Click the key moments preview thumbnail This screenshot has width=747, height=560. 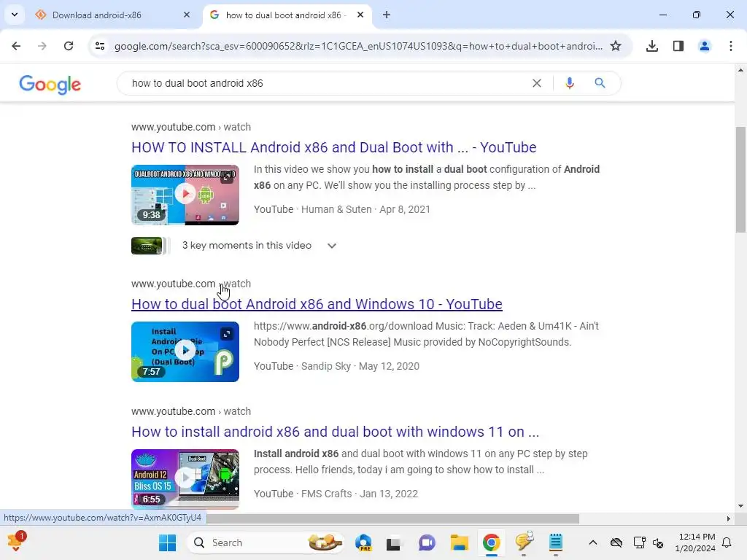(x=150, y=246)
